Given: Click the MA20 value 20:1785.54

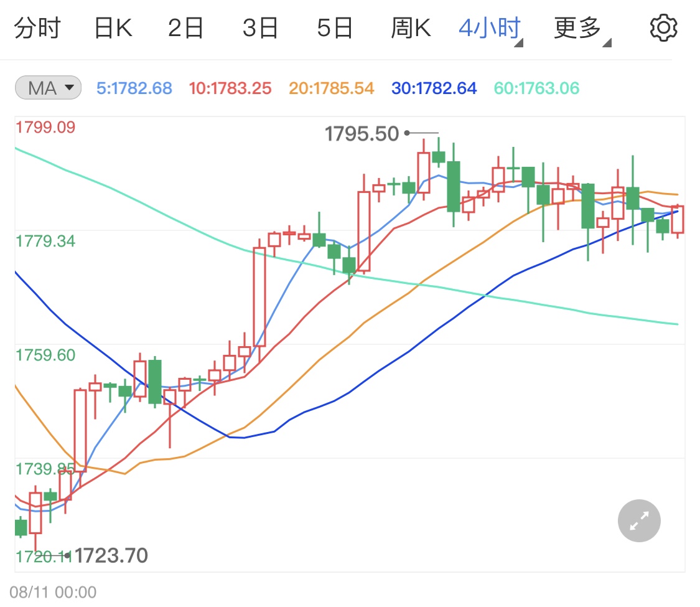Looking at the screenshot, I should pos(331,88).
